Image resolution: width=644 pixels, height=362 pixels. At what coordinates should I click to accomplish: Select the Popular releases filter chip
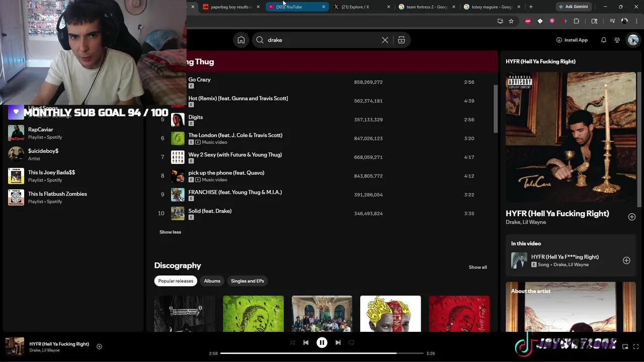click(x=176, y=281)
